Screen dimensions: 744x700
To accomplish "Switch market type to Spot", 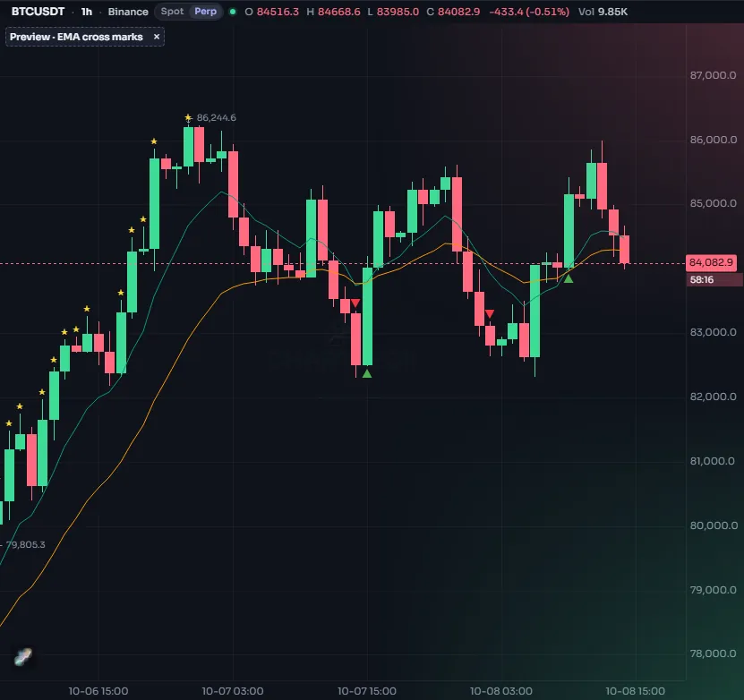I will (172, 12).
